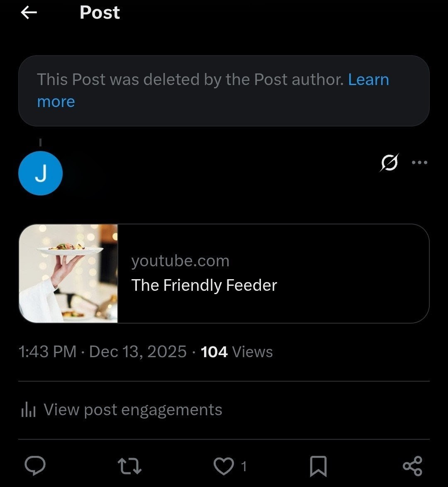Click the Post header title
Viewport: 448px width, 487px height.
click(100, 13)
